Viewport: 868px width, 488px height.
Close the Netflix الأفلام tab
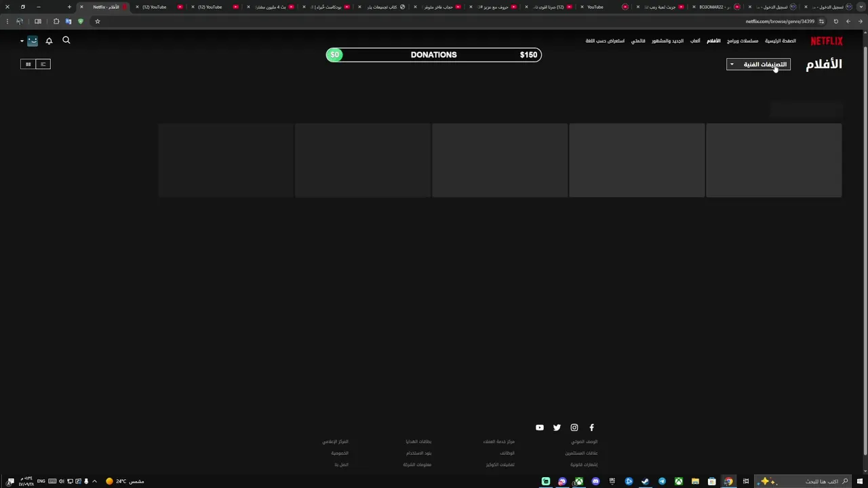click(81, 7)
